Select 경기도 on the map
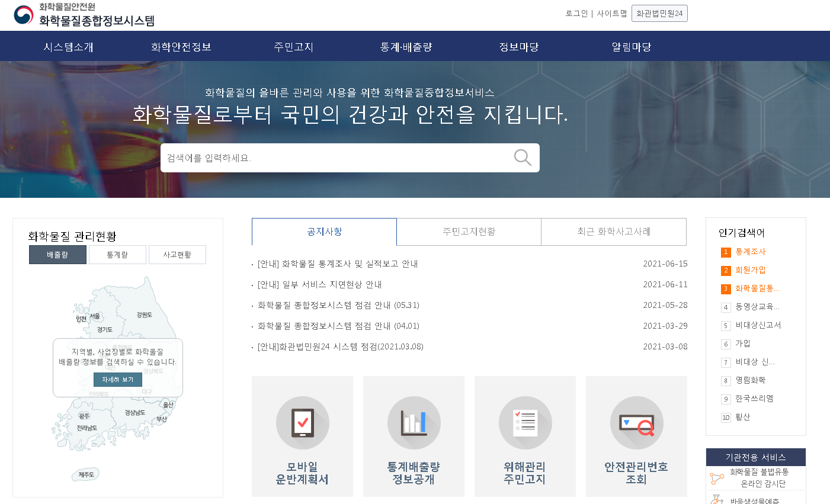The width and height of the screenshot is (830, 504). [105, 329]
